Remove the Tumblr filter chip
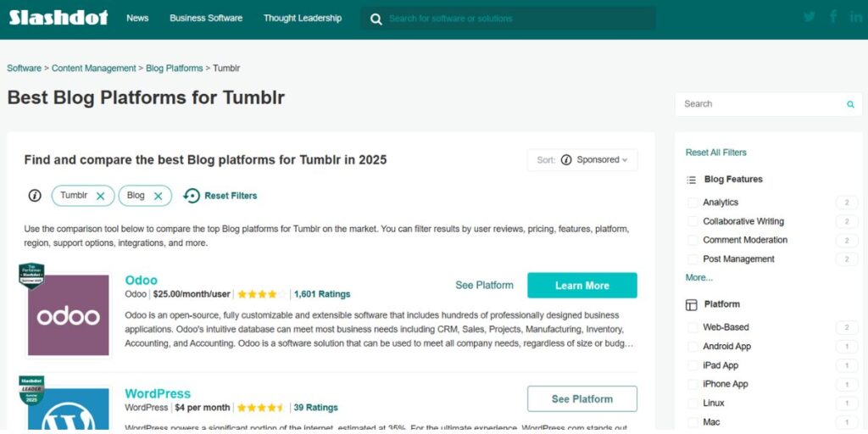Screen dimensions: 868x434 (x=100, y=196)
